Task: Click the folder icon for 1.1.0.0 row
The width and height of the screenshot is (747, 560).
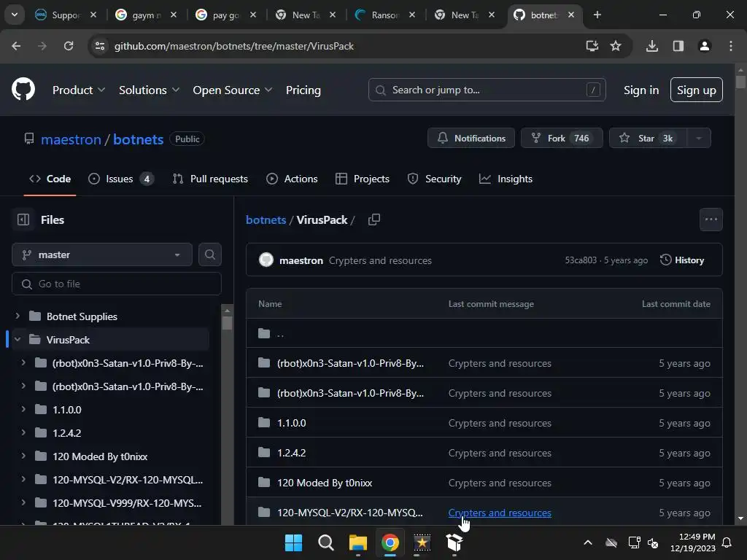Action: (264, 422)
